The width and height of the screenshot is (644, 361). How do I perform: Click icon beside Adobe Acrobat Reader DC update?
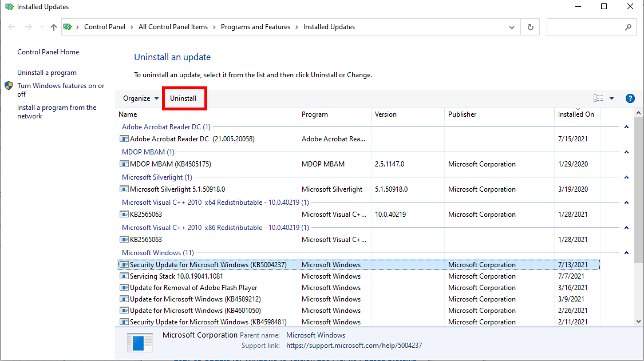tap(124, 139)
